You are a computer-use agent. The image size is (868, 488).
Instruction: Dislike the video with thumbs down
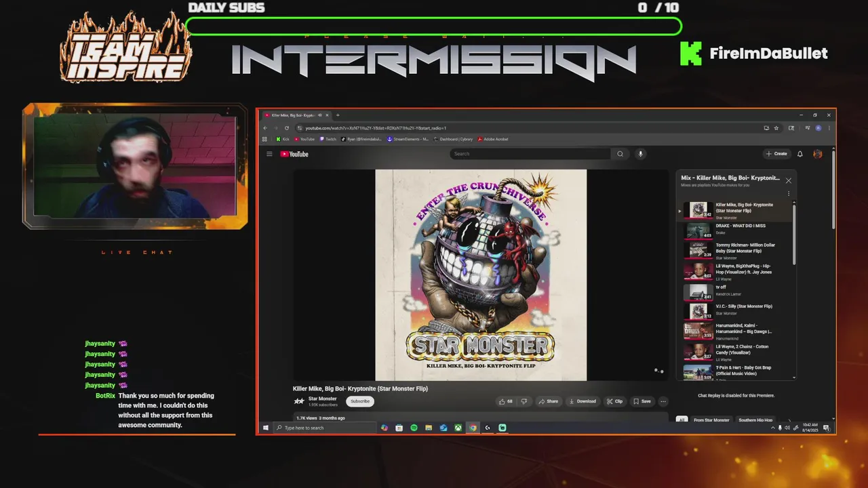point(524,401)
